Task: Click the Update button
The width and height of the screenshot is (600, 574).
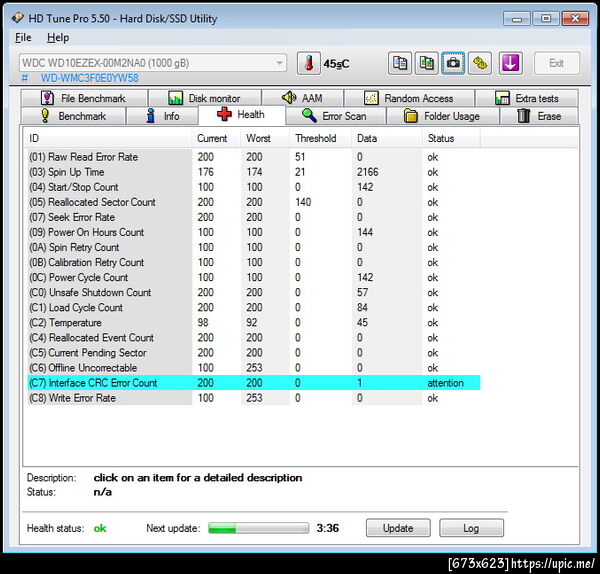Action: [x=398, y=528]
